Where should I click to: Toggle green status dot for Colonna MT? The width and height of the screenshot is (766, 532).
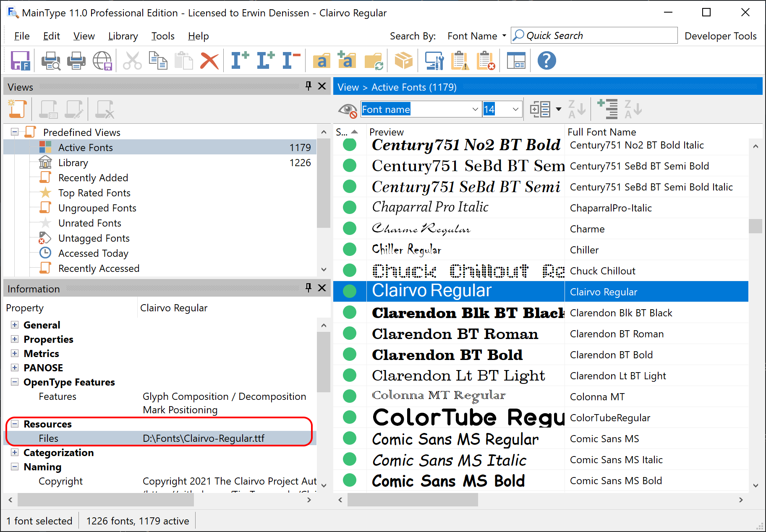point(350,396)
